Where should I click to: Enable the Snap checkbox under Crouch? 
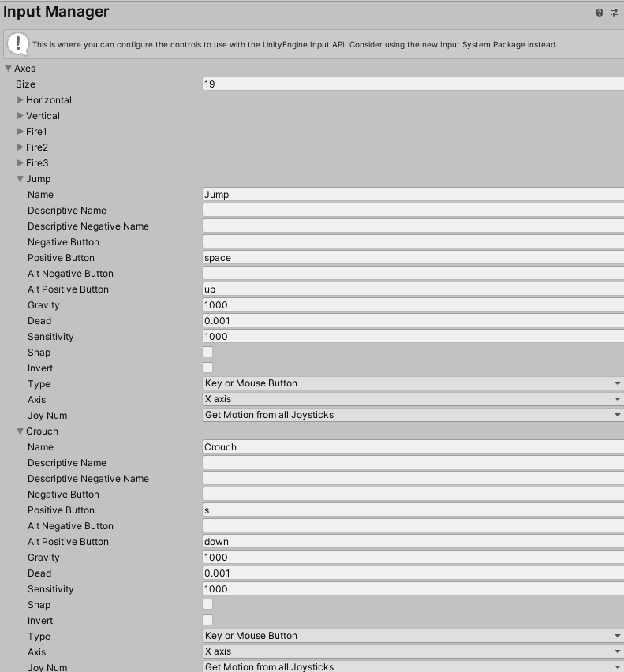coord(208,604)
